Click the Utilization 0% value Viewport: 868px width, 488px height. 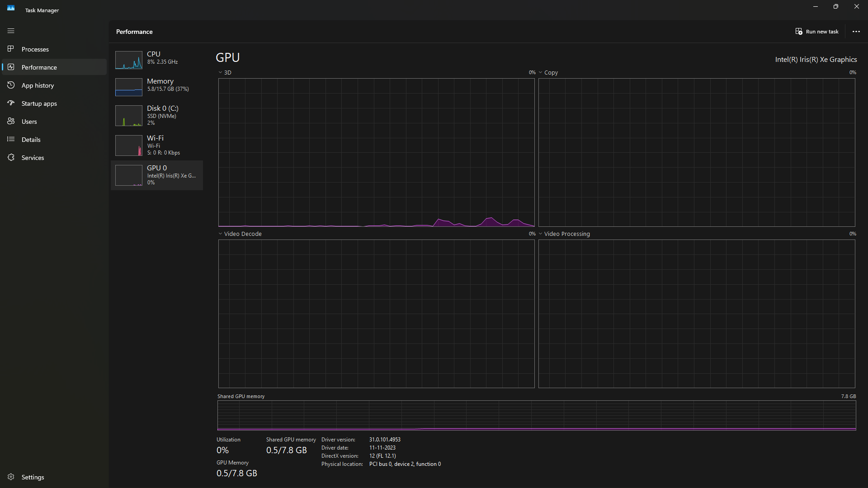[222, 450]
